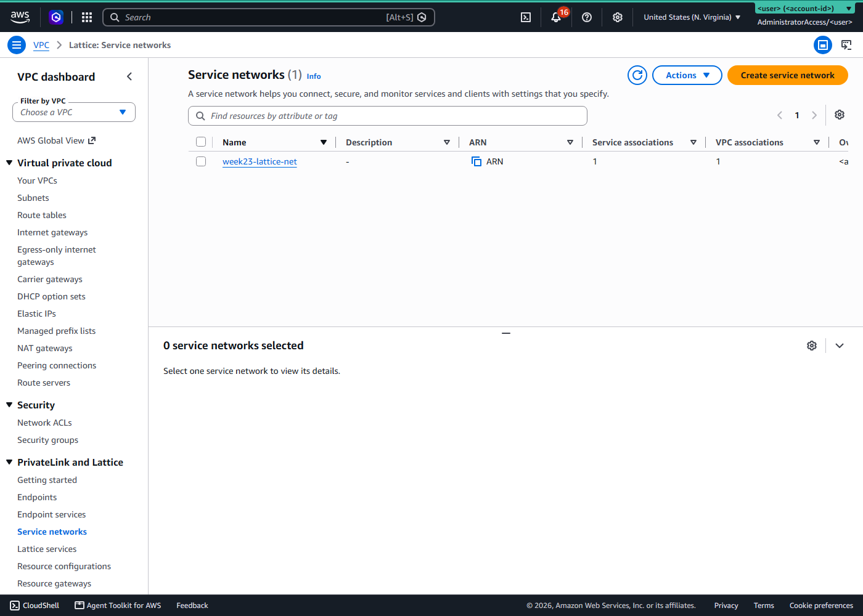863x616 pixels.
Task: Open AWS Global View external link
Action: pos(57,140)
